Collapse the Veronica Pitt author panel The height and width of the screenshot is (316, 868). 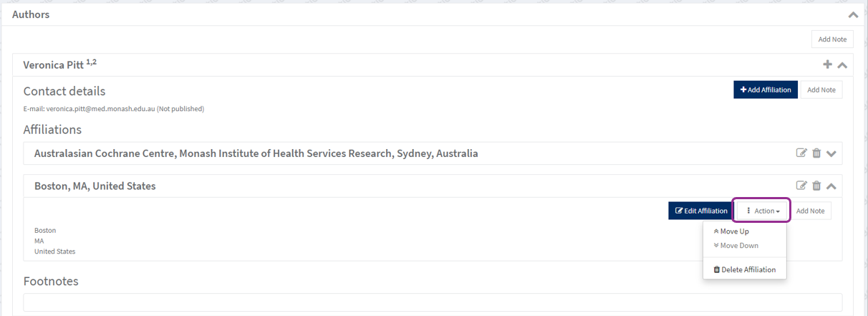(x=842, y=65)
